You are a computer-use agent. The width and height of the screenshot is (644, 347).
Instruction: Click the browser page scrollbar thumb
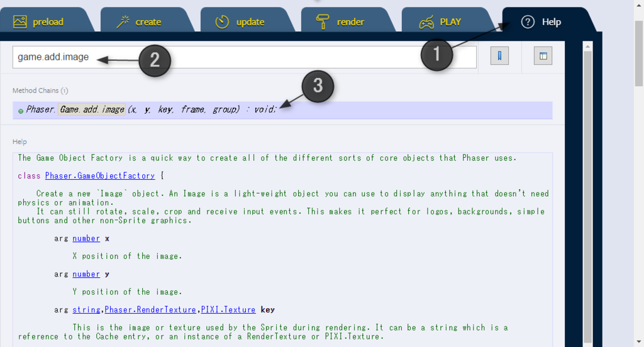click(x=639, y=53)
